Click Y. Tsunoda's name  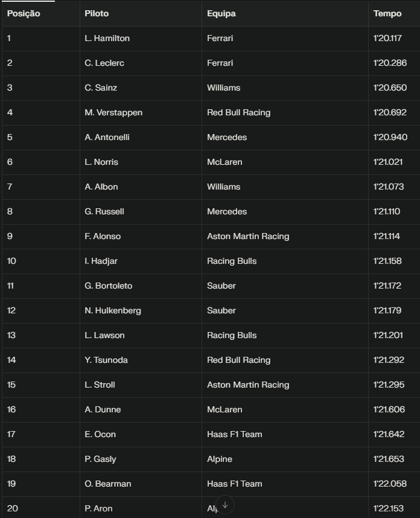(x=106, y=360)
